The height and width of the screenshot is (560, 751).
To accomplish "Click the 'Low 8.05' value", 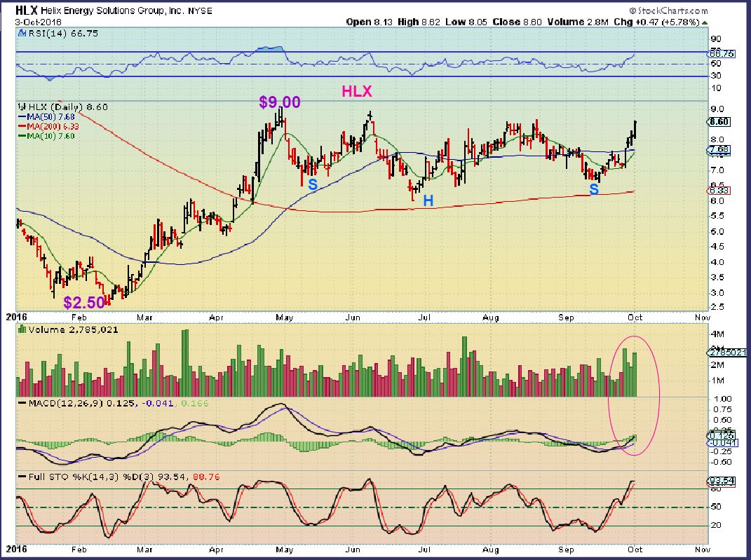I will [466, 22].
